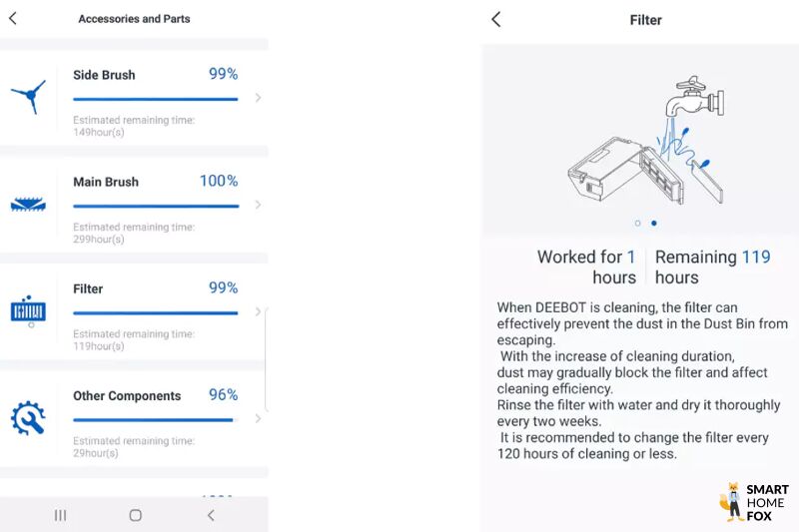The height and width of the screenshot is (532, 799).
Task: Tap the Main Brush icon
Action: click(x=29, y=205)
